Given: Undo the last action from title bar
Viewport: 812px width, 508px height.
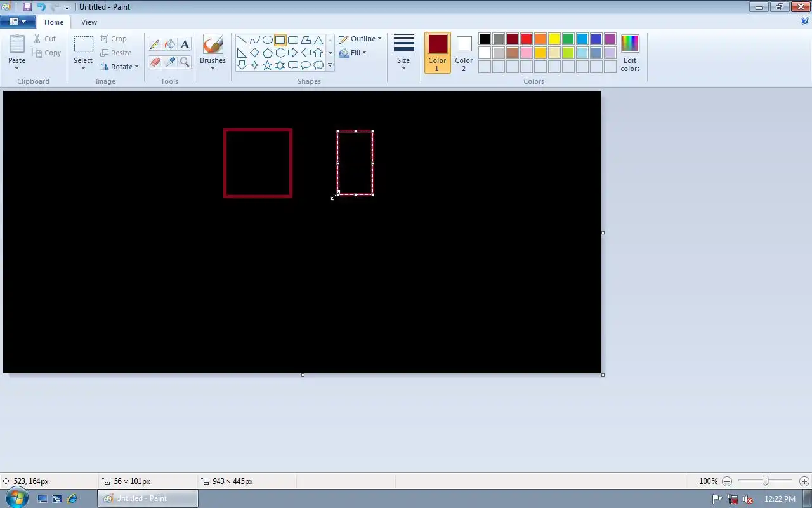Looking at the screenshot, I should (41, 7).
